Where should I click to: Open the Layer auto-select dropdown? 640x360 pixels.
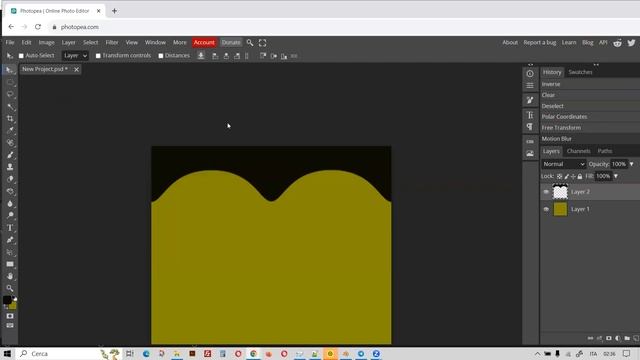point(75,56)
